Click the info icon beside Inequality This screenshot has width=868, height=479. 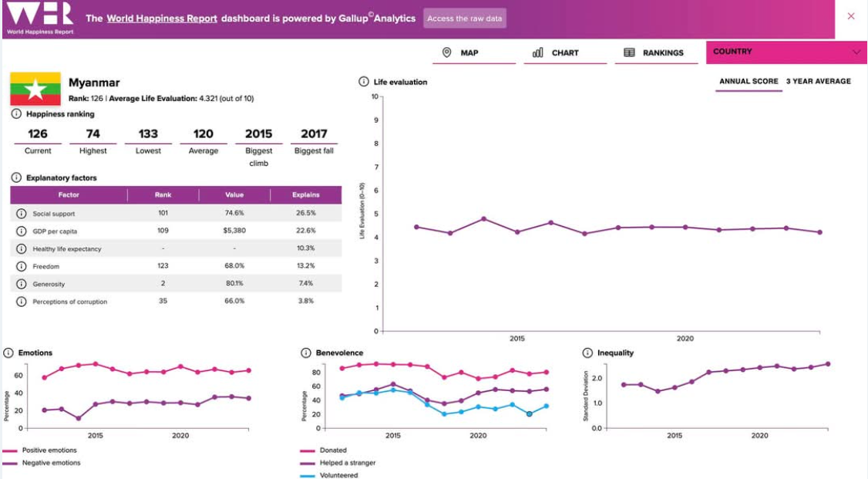pos(587,353)
